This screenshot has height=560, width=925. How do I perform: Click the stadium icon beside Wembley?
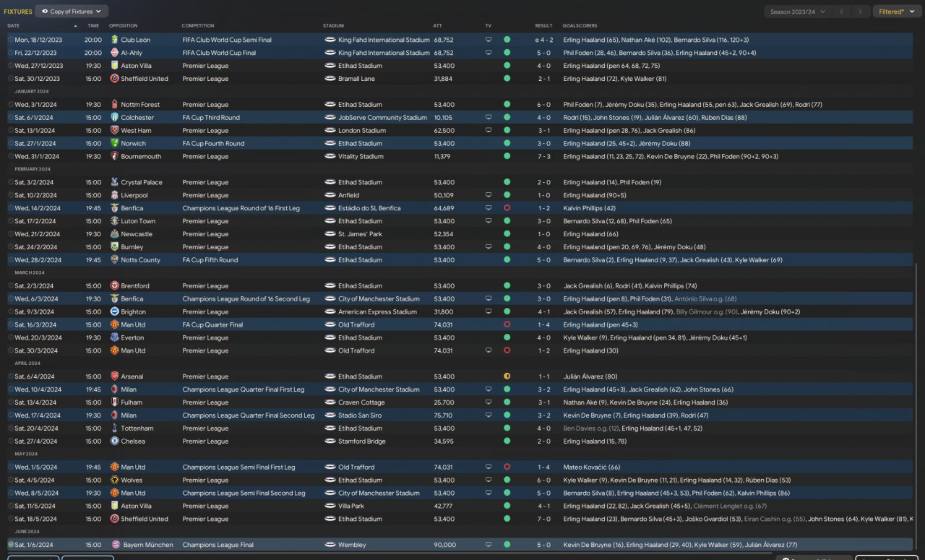[x=330, y=545]
